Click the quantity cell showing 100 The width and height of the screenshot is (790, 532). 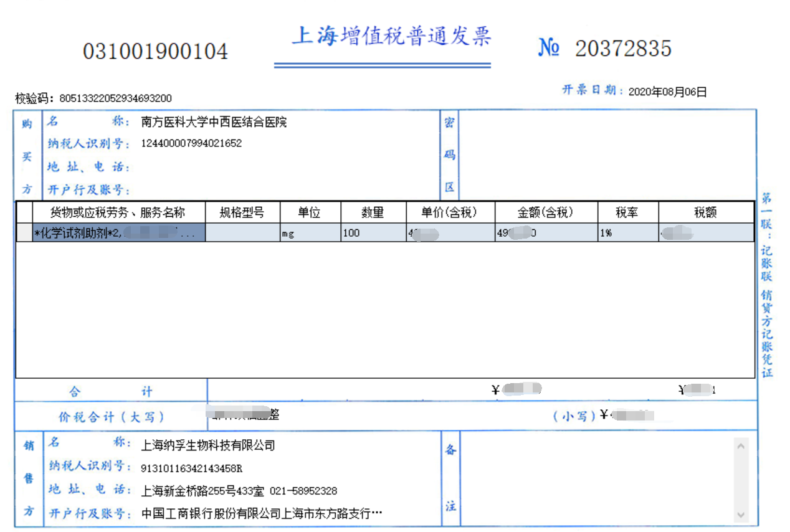point(373,233)
